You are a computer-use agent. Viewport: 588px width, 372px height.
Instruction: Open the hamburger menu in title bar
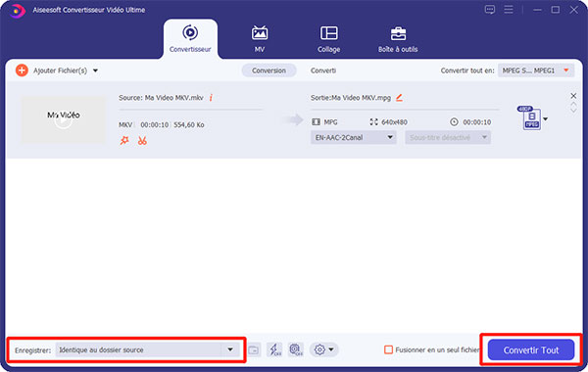point(509,10)
